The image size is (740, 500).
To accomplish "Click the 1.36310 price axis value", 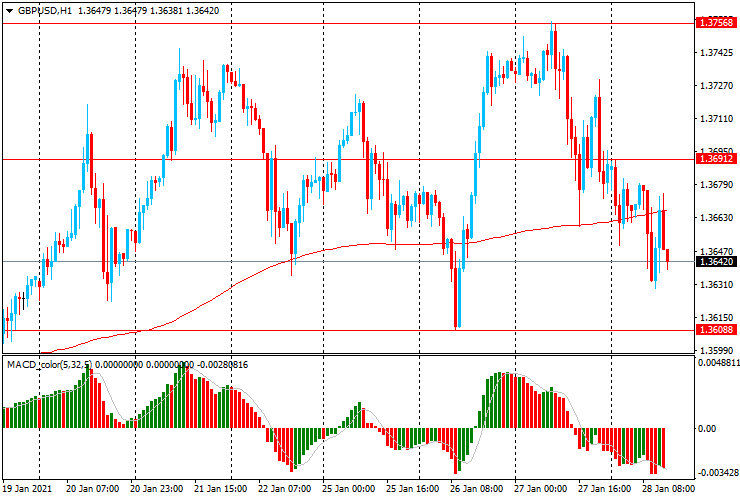I will click(x=716, y=284).
